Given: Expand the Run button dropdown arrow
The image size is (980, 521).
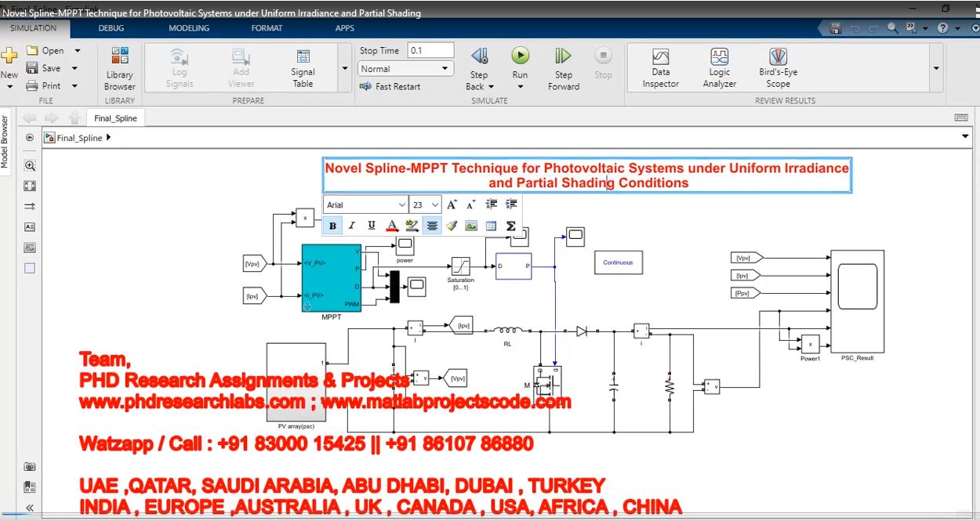Looking at the screenshot, I should [521, 87].
